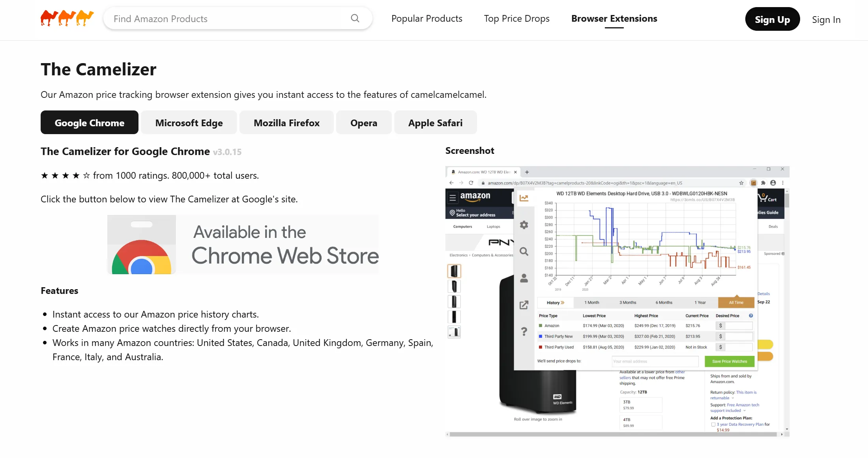Click the Sign Up button
Viewport: 868px width, 458px height.
[772, 19]
